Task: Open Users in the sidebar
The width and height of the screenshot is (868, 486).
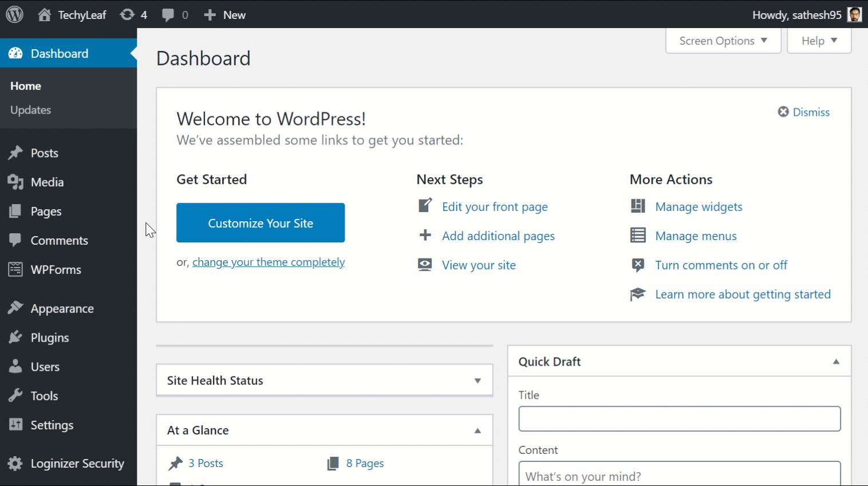Action: tap(45, 367)
